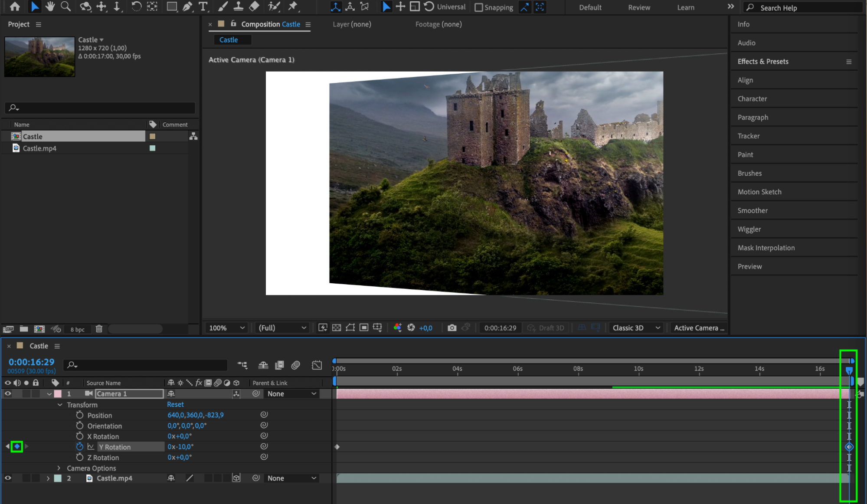Open the 100% magnification dropdown
This screenshot has width=867, height=504.
point(226,328)
